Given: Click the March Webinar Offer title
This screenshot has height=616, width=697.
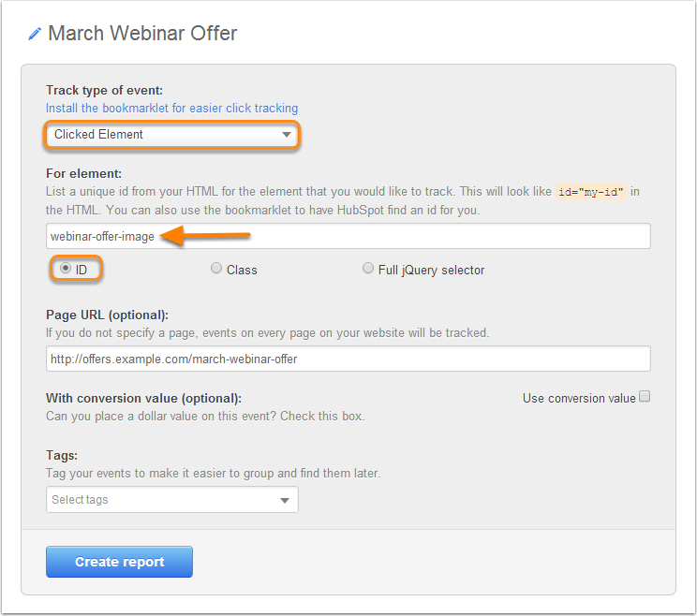Looking at the screenshot, I should click(142, 34).
